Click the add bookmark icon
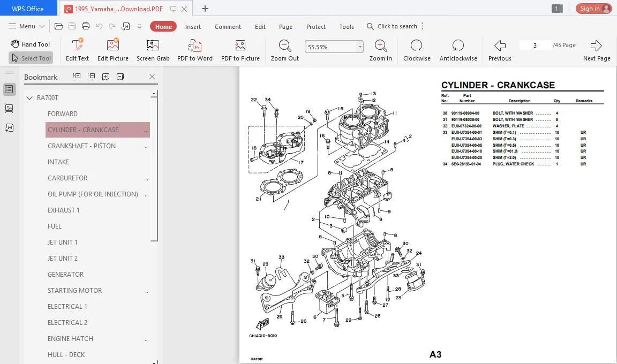The image size is (617, 364). pos(106,77)
